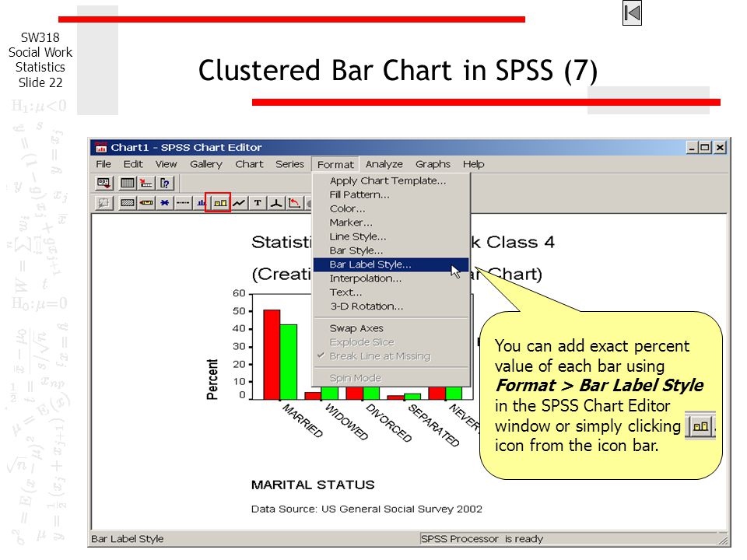This screenshot has width=747, height=560.
Task: Open the Edit menu
Action: click(133, 164)
